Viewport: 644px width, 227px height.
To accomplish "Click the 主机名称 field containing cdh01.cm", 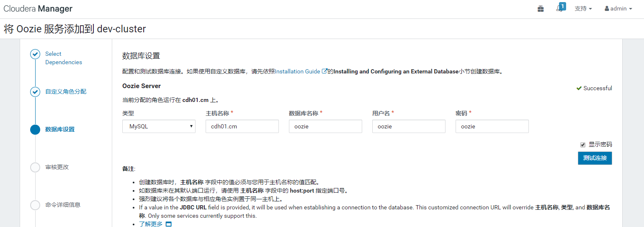I will click(x=242, y=126).
